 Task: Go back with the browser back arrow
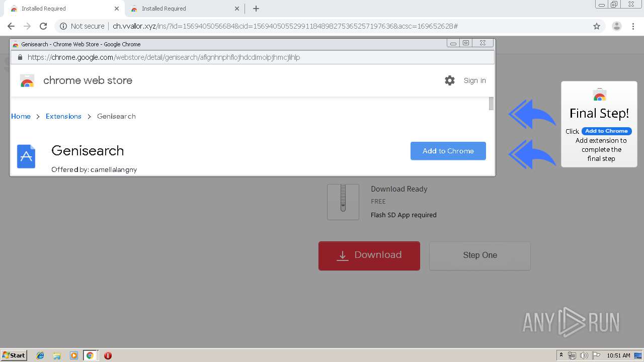11,26
